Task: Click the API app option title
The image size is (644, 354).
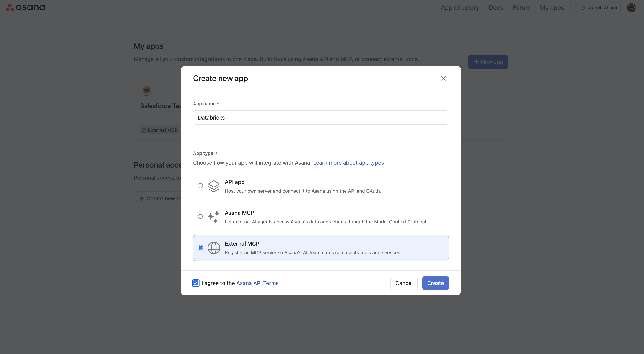Action: click(234, 182)
